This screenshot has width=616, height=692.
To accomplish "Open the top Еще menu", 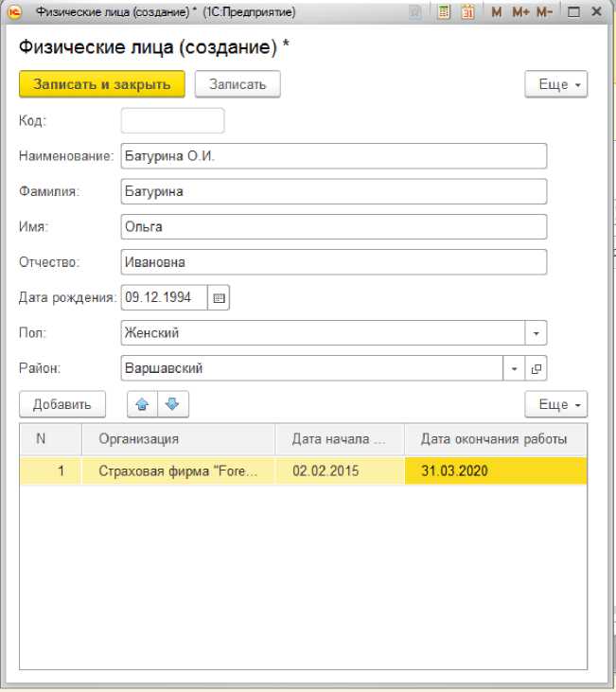I will pos(556,84).
